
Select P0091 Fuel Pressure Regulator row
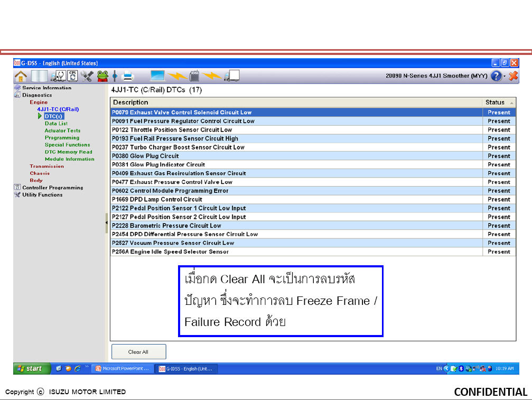pos(313,121)
